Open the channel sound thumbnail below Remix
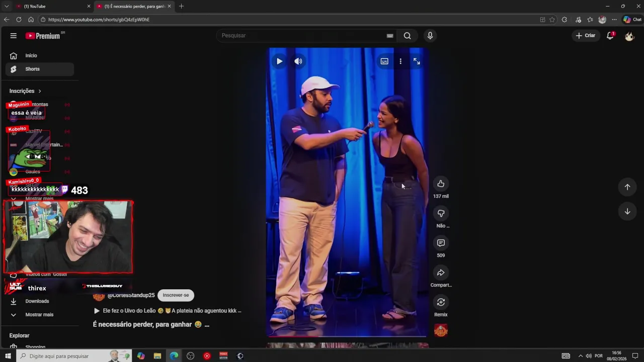 [441, 330]
